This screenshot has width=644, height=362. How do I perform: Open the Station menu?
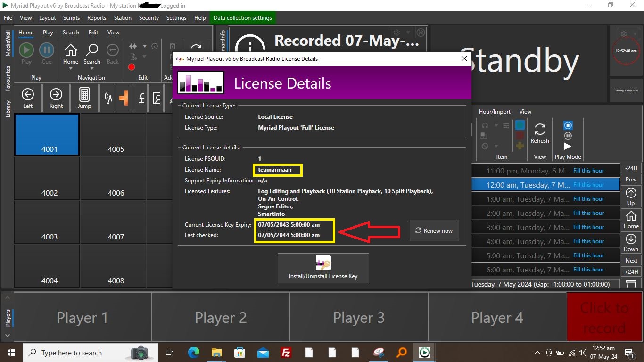pos(123,18)
